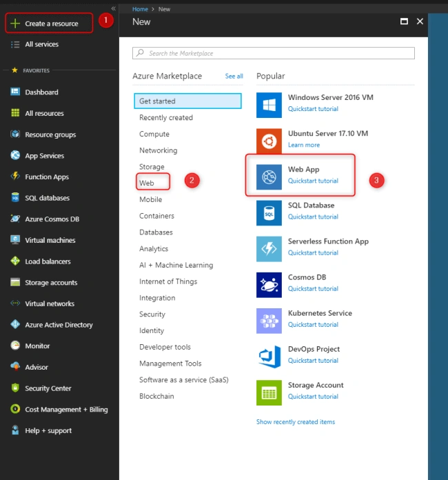Screen dimensions: 448x480
Task: Select the Identity category
Action: (x=152, y=330)
